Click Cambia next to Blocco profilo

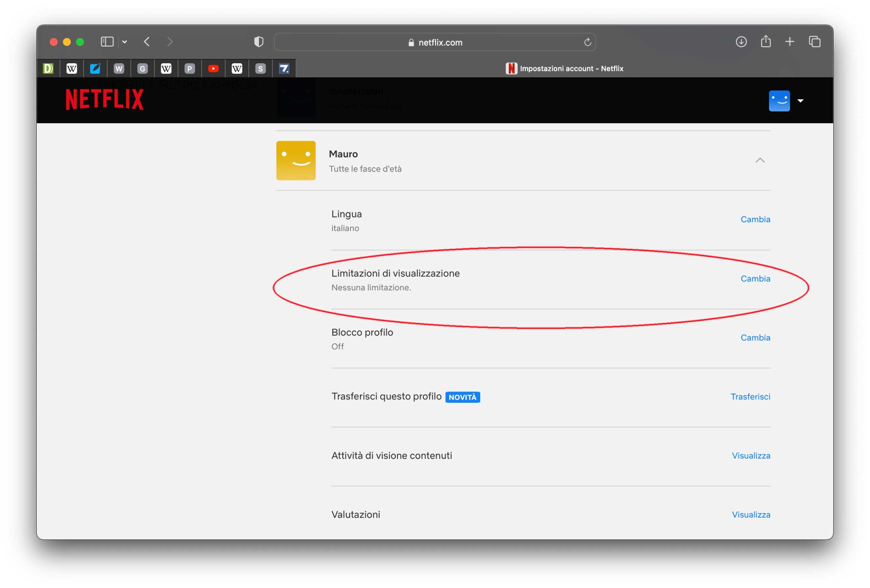click(755, 338)
